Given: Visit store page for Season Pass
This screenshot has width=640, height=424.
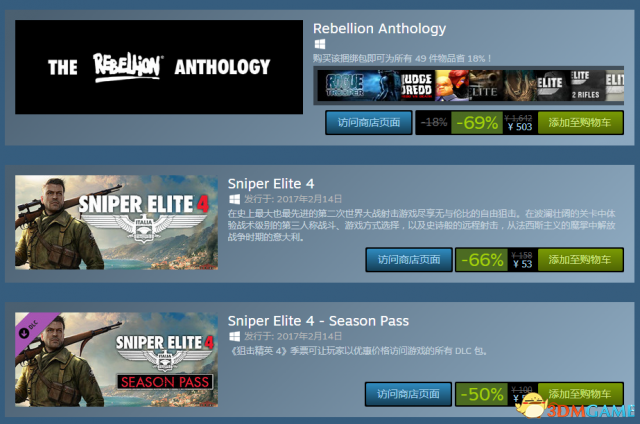Looking at the screenshot, I should (408, 394).
